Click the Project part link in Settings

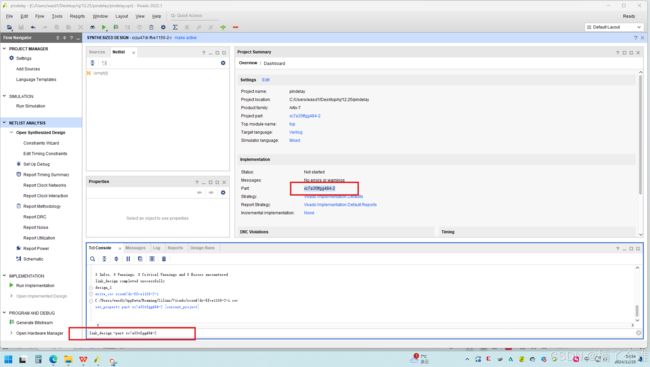coord(305,116)
